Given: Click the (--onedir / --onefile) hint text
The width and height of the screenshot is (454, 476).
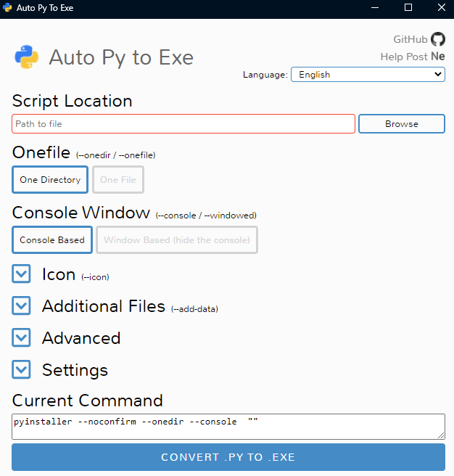Looking at the screenshot, I should coord(115,155).
